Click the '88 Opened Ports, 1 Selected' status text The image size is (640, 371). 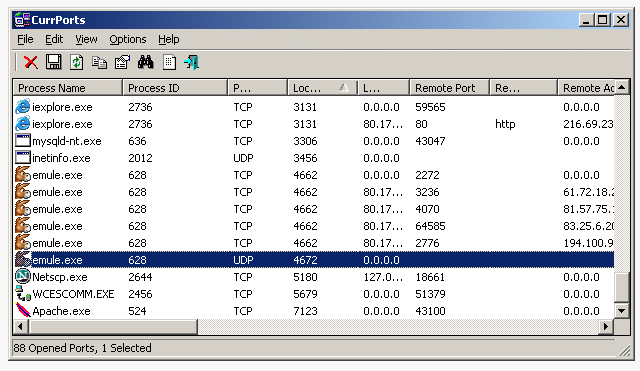(x=82, y=348)
